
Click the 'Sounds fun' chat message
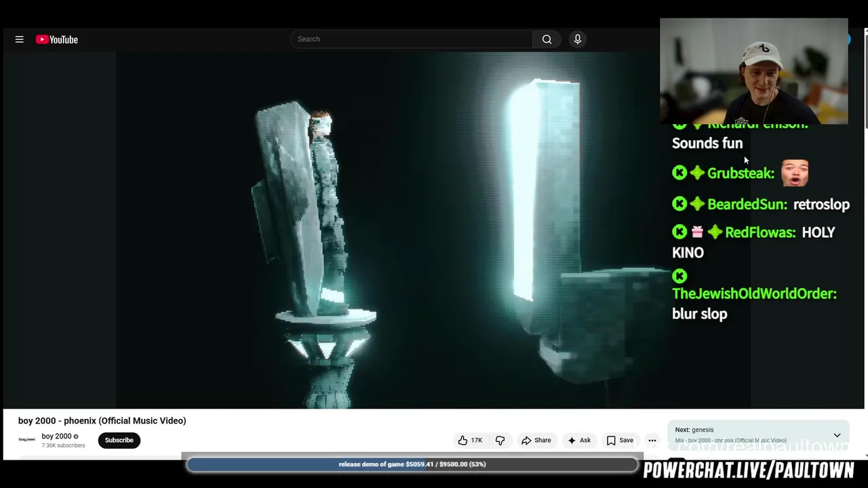tap(707, 143)
